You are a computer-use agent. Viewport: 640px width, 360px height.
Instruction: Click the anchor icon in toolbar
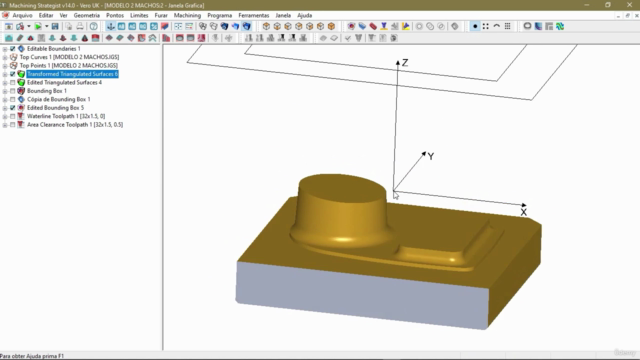click(x=111, y=27)
